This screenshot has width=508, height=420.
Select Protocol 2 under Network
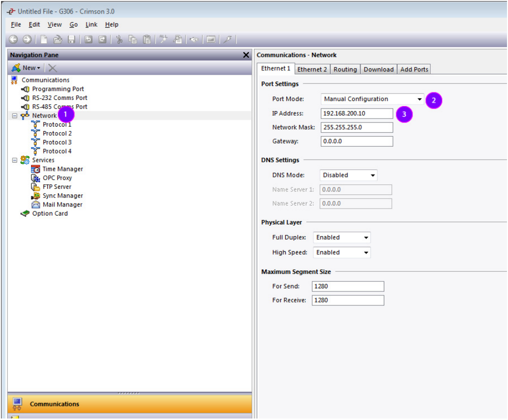tap(57, 134)
